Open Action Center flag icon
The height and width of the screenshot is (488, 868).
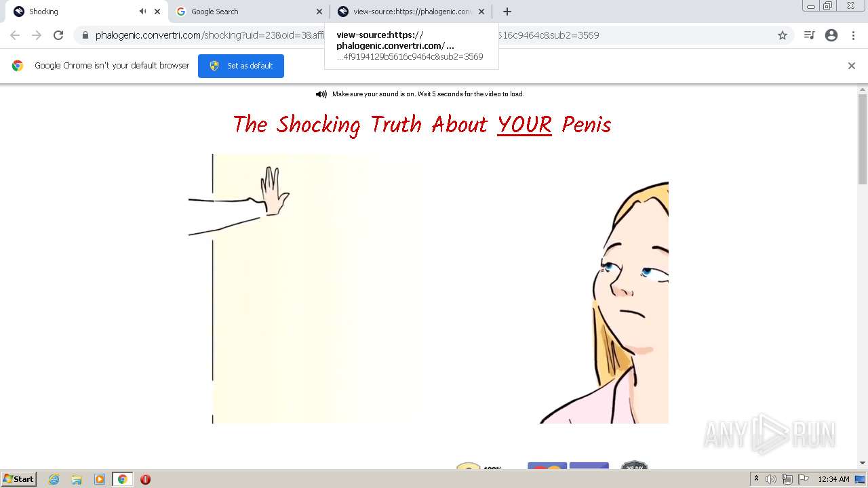(x=804, y=479)
